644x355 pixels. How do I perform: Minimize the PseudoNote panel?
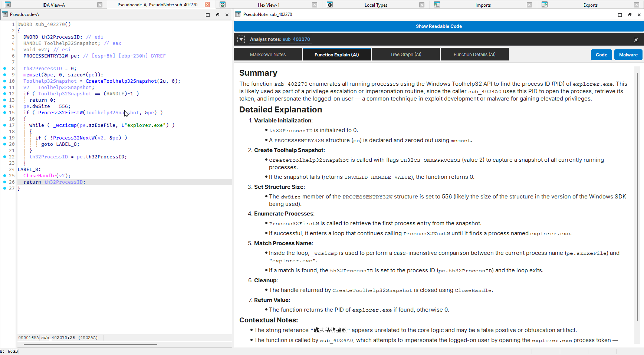pyautogui.click(x=620, y=15)
